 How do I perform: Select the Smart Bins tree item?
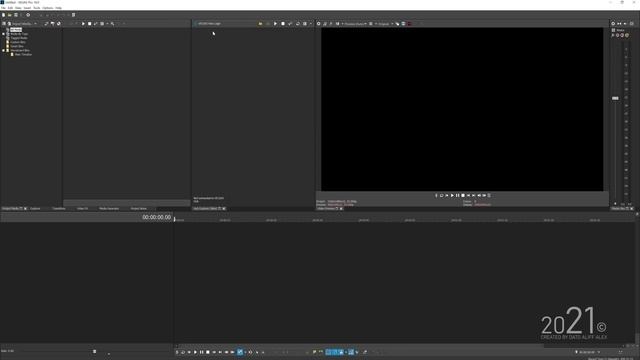(17, 46)
